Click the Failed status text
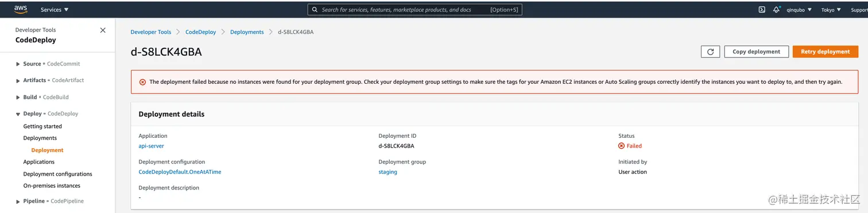 tap(634, 146)
